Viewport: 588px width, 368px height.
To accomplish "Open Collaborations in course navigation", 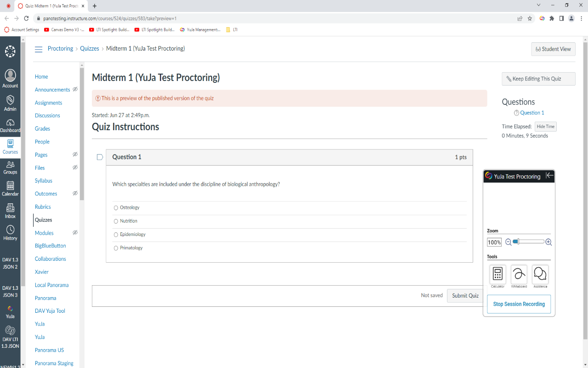I will [x=51, y=259].
